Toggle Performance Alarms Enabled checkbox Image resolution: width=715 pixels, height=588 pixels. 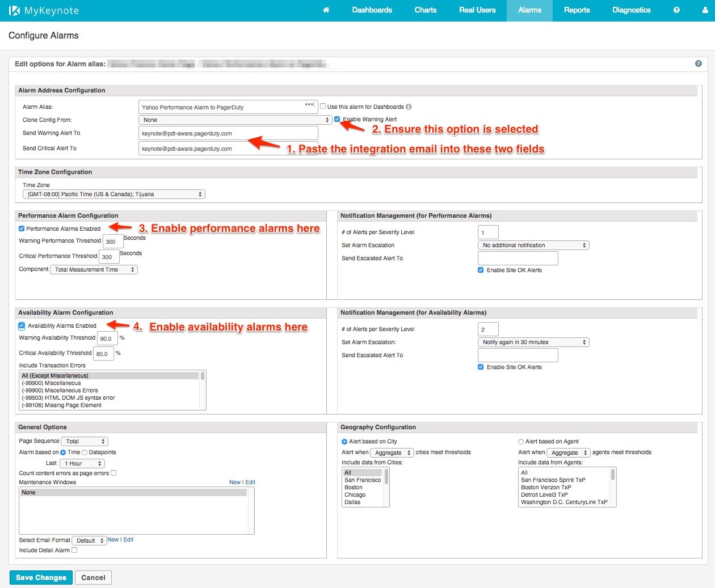coord(22,229)
